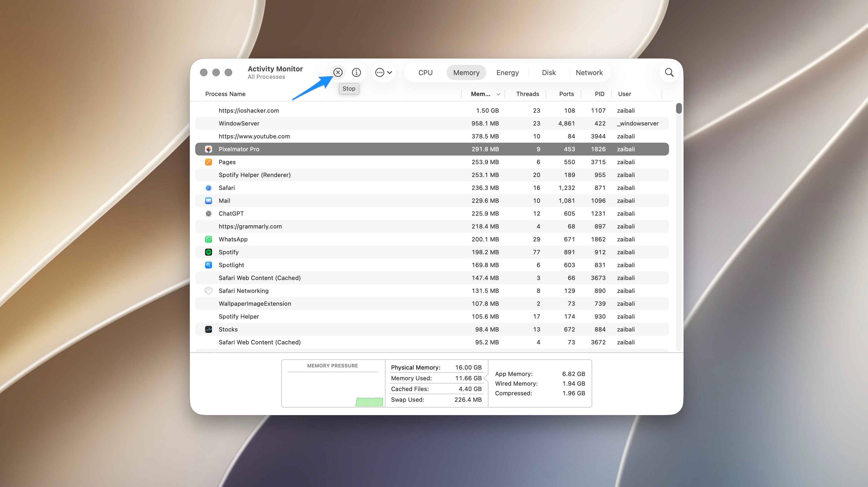This screenshot has width=868, height=487.
Task: Select the WindowServer process
Action: pos(432,123)
